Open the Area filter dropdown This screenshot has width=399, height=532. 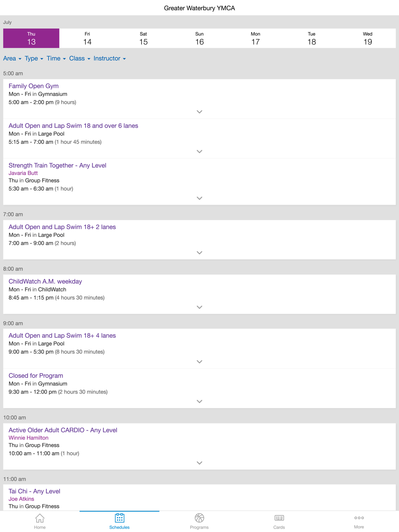12,59
